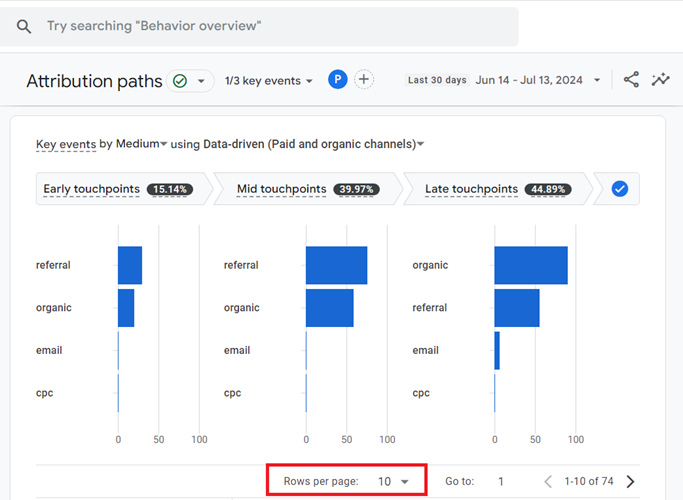Click the Mid touchpoints organic bar
Image resolution: width=683 pixels, height=500 pixels.
click(x=330, y=308)
